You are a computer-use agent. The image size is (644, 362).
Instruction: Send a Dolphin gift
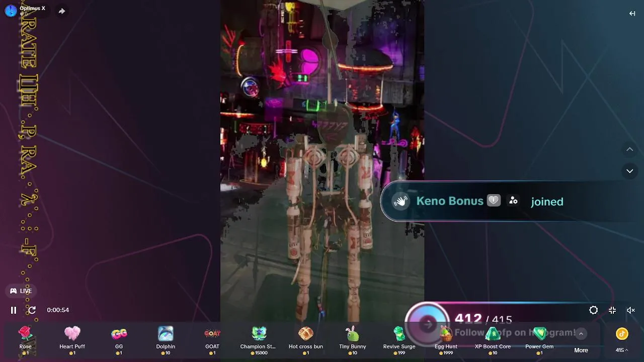tap(166, 340)
